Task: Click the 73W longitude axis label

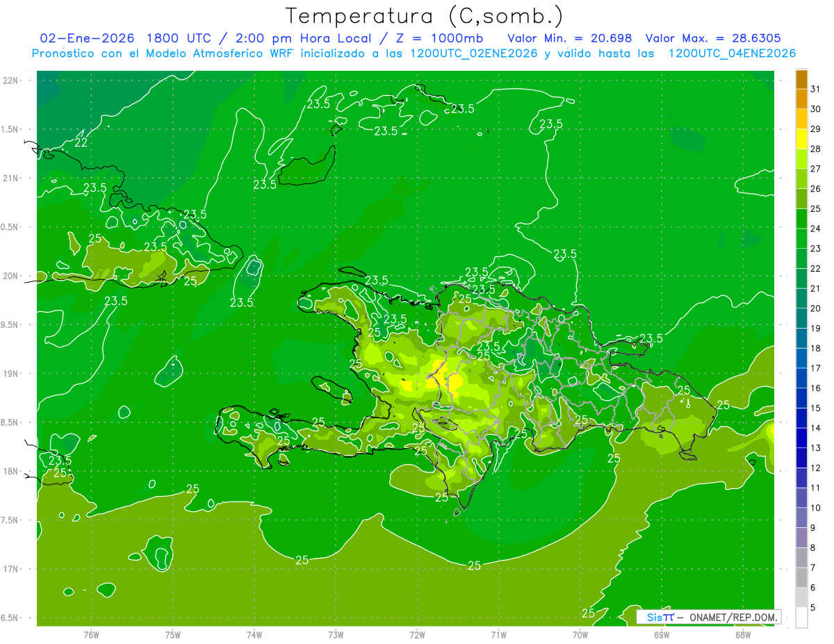Action: tap(336, 635)
